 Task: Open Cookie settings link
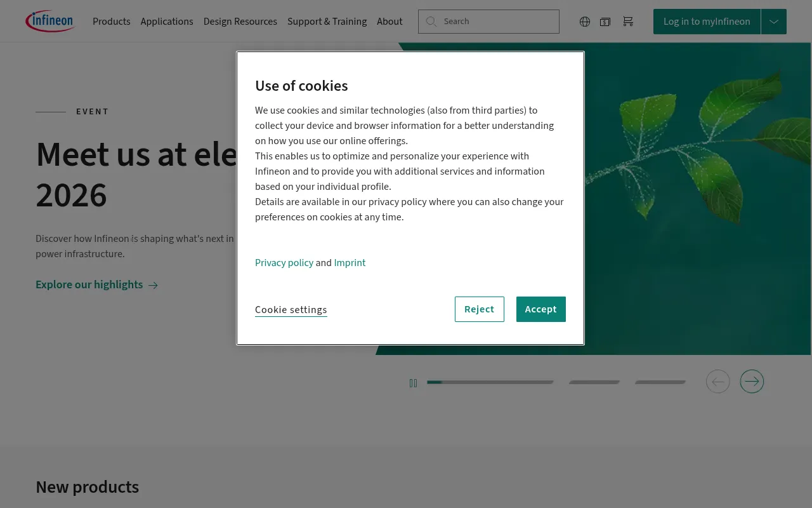tap(291, 310)
